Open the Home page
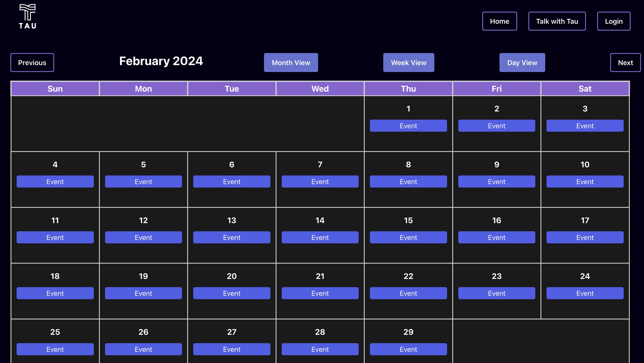644x363 pixels. pyautogui.click(x=499, y=21)
